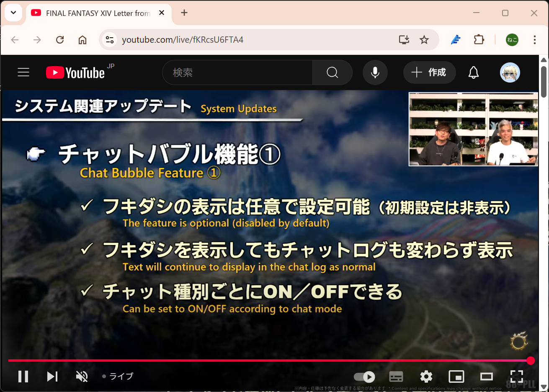
Task: Open the 作成 create button
Action: click(429, 72)
